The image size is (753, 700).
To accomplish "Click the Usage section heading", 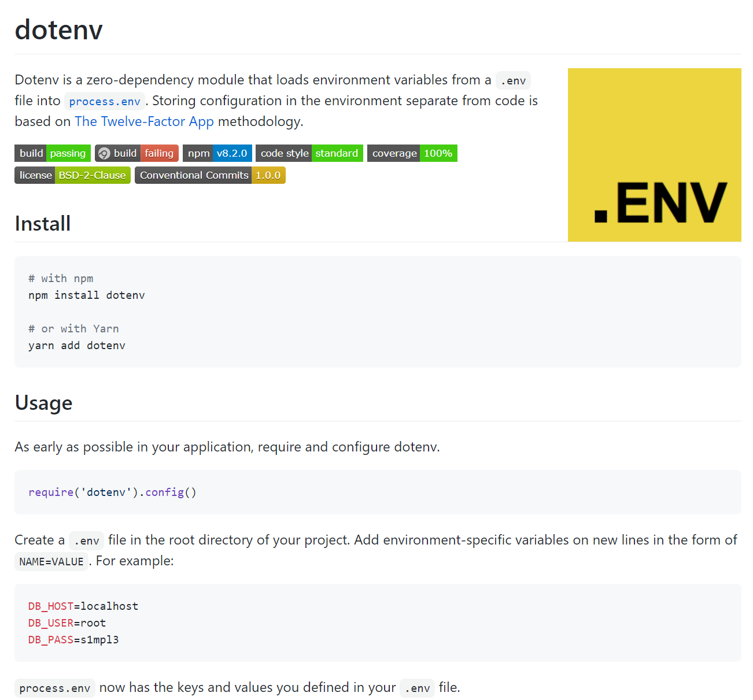I will (x=43, y=403).
